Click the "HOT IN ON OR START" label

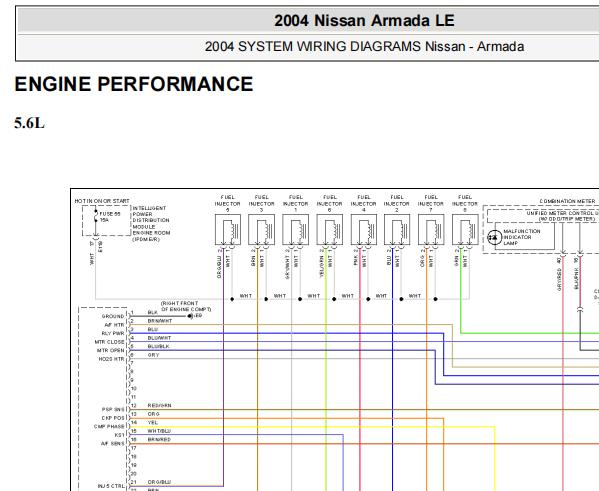tap(102, 201)
